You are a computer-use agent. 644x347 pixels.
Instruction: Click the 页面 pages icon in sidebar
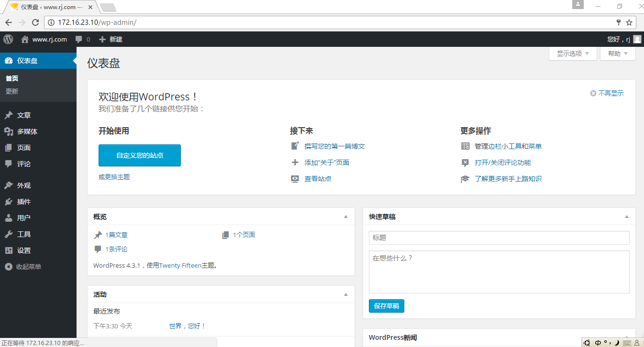[9, 148]
